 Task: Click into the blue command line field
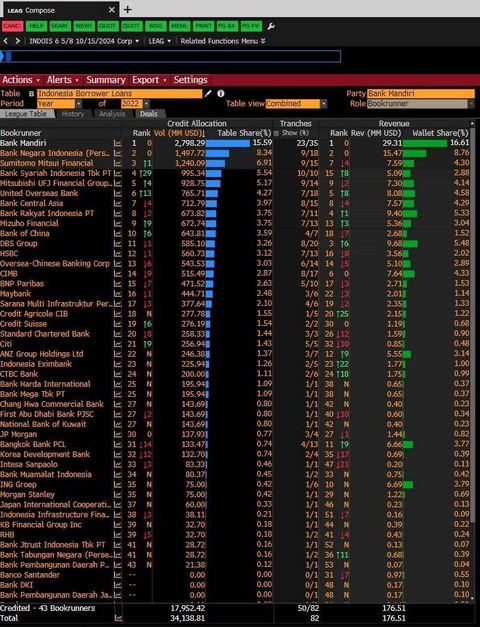pos(172,56)
